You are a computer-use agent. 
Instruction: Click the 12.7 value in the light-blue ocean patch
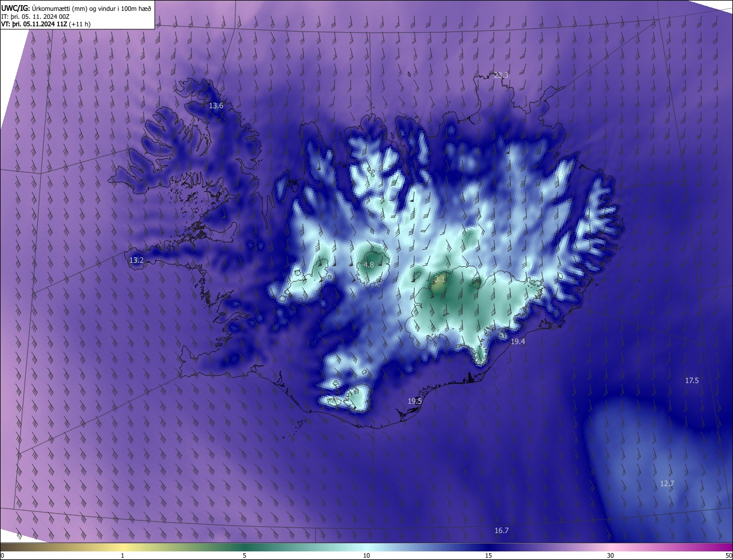coord(667,483)
